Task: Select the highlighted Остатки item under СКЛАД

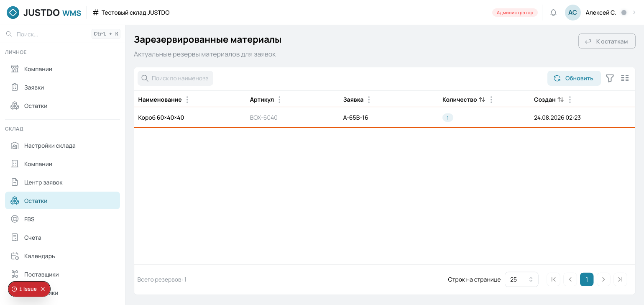Action: click(x=63, y=200)
